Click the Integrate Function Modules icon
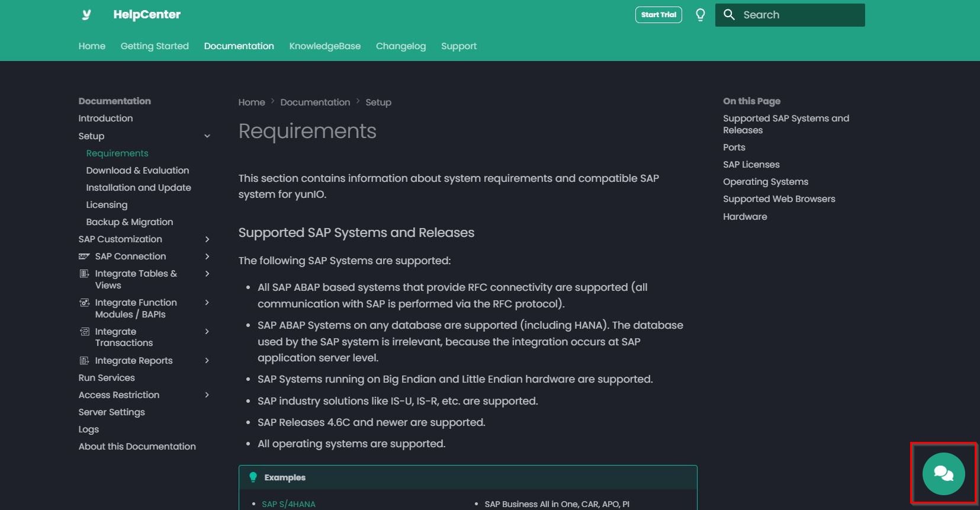 point(84,303)
